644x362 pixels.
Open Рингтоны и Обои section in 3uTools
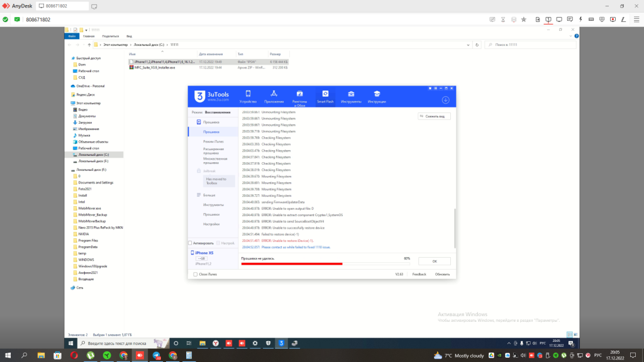[x=299, y=99]
